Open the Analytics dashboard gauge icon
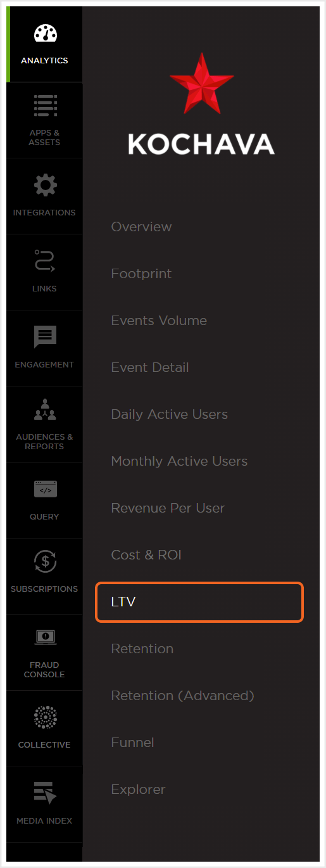Viewport: 326px width, 868px height. 45,34
